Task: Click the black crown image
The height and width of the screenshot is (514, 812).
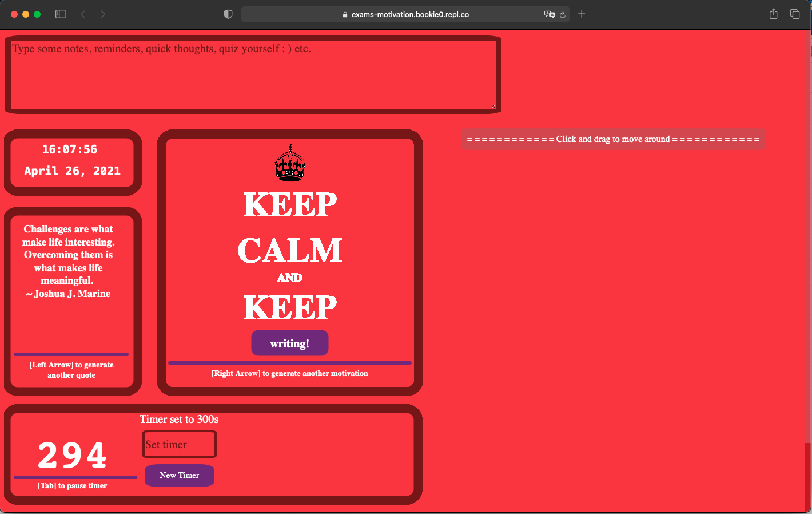Action: (290, 163)
